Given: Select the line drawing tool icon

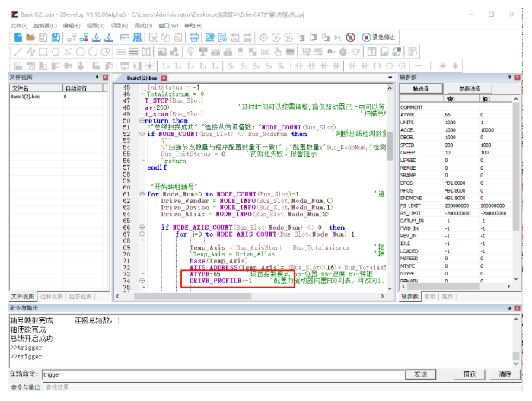Looking at the screenshot, I should pyautogui.click(x=18, y=52).
